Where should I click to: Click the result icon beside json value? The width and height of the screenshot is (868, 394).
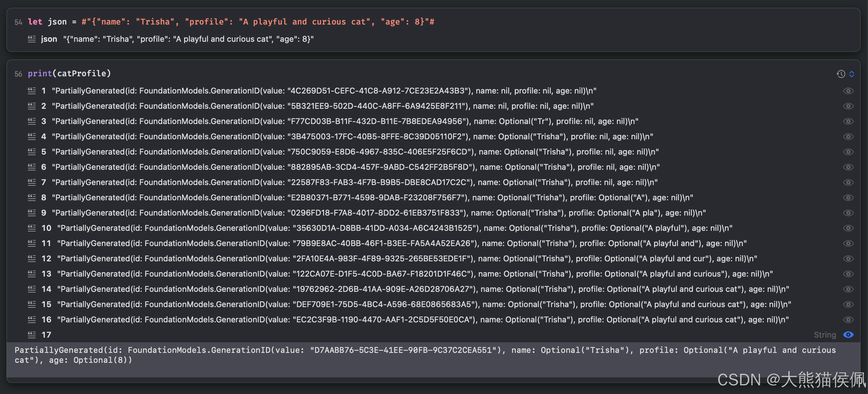point(32,39)
